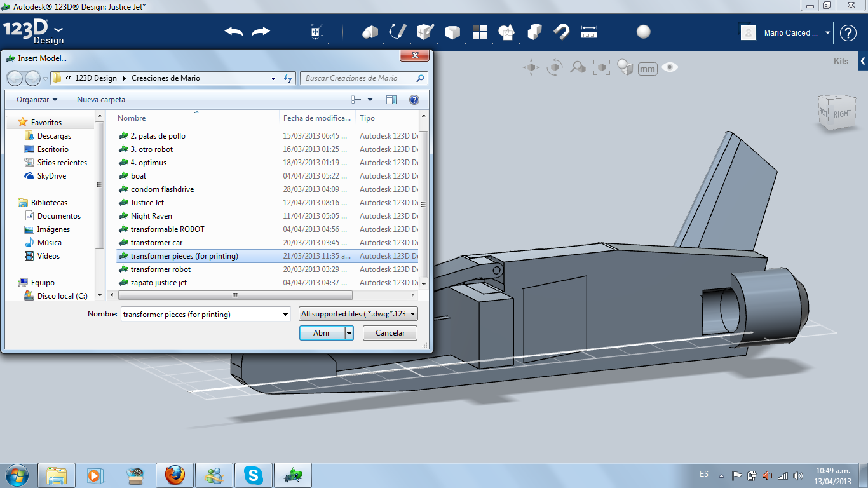Open the Grouping tool menu

[507, 32]
